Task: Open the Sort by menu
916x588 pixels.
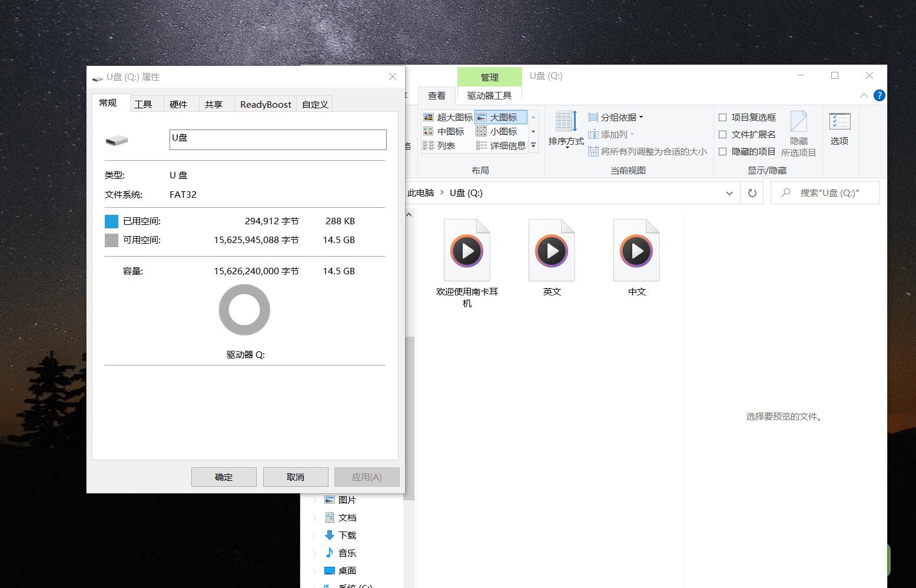Action: (566, 129)
